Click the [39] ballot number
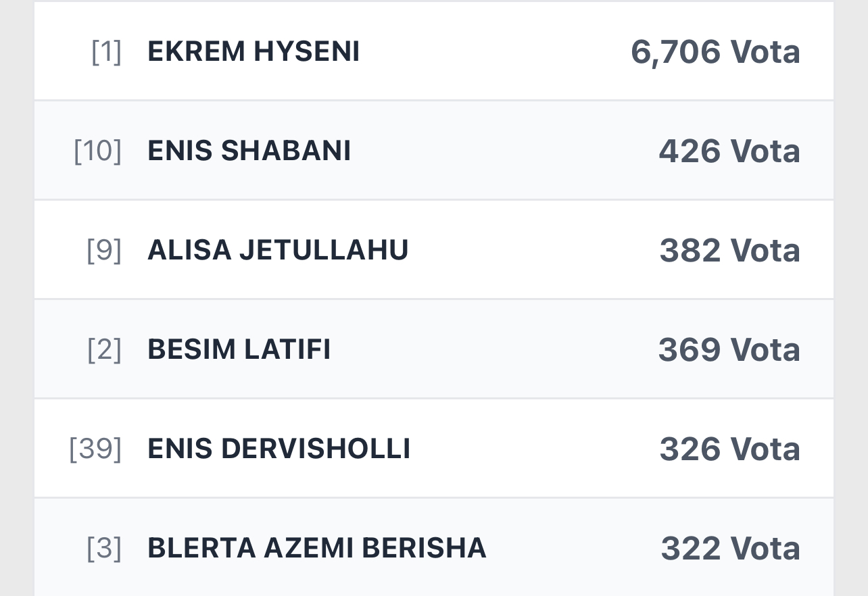868x596 pixels. coord(95,449)
